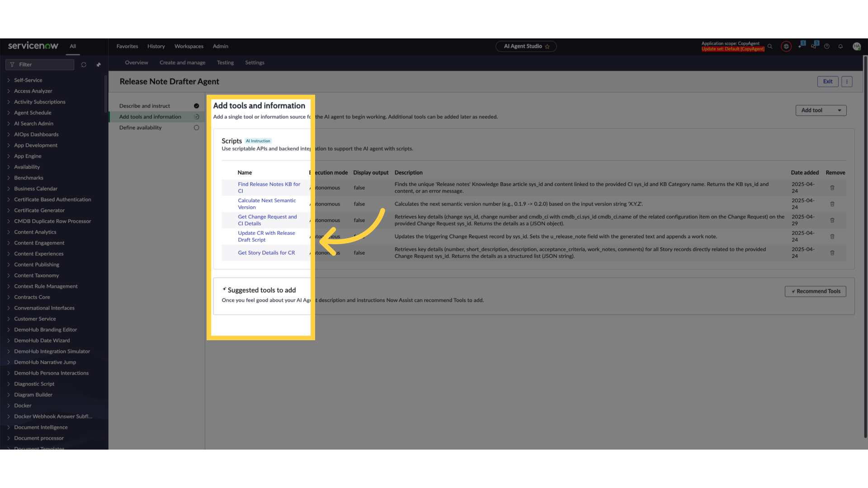Open Find Release Notes KB for CI link
Screen dimensions: 868x488
[x=269, y=188]
